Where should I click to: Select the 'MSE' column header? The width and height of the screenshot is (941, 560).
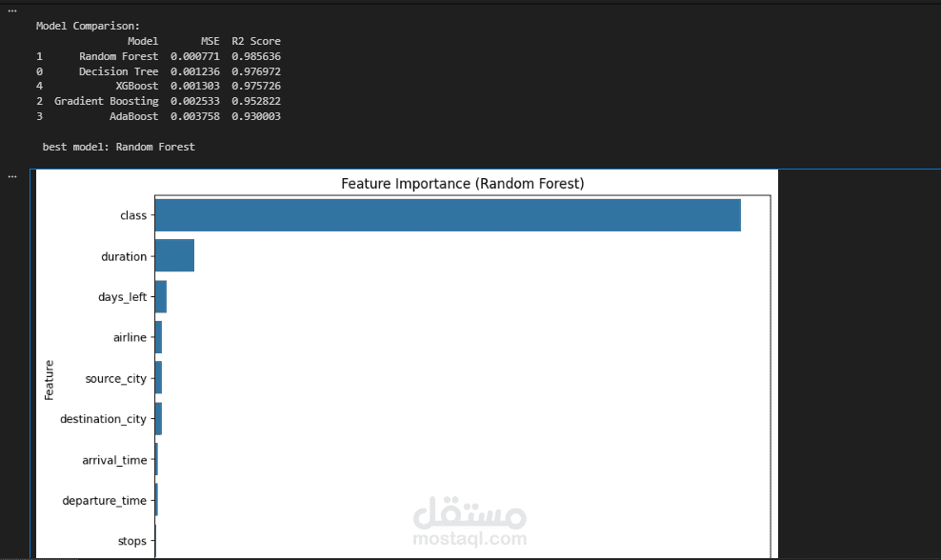(210, 41)
